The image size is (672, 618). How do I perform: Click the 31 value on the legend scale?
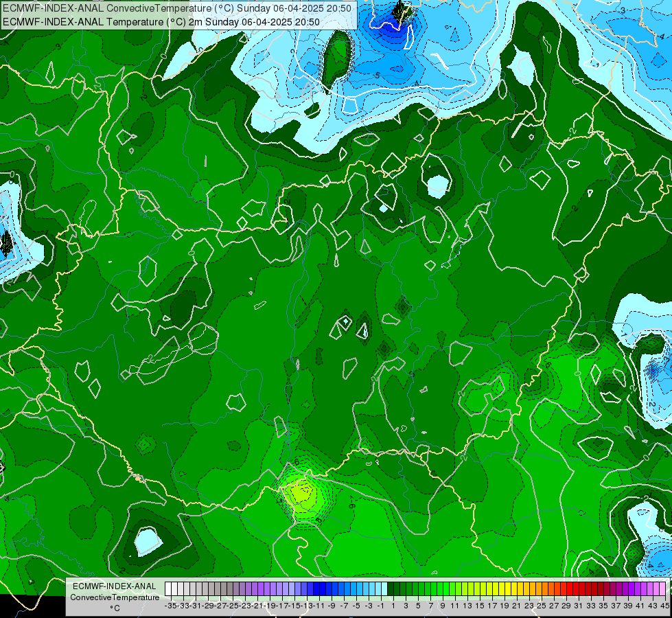[x=579, y=606]
